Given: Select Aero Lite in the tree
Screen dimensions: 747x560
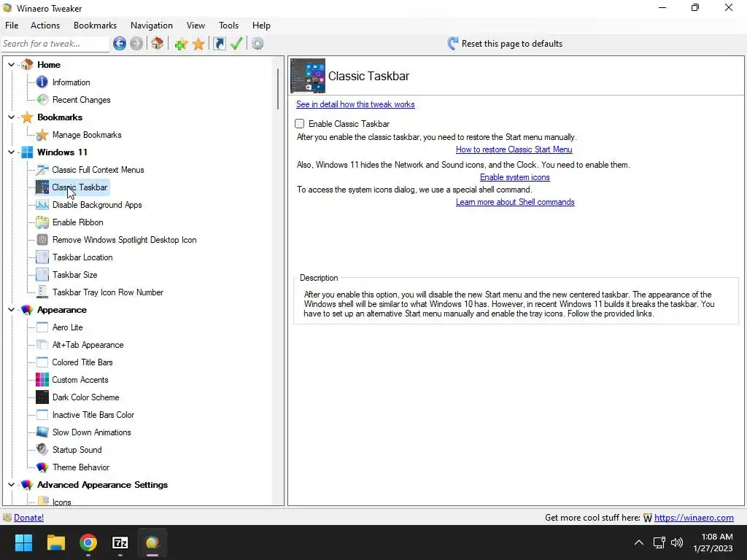Looking at the screenshot, I should (x=67, y=327).
